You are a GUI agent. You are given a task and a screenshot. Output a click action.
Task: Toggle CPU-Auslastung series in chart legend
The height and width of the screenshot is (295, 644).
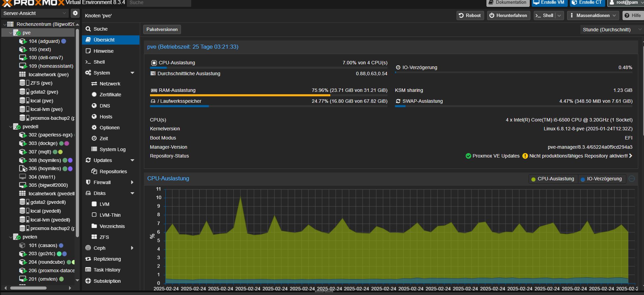[x=553, y=179]
